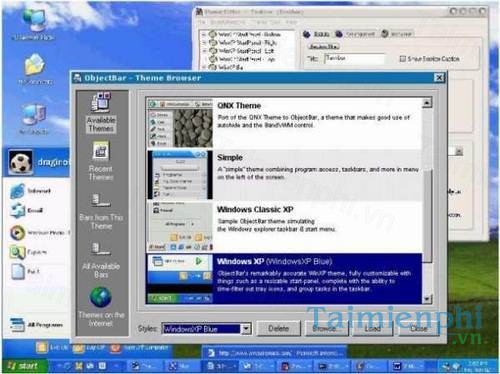Screen dimensions: 500x374
Task: Select WinXP StartPanel - Left tree item
Action: pos(246,51)
